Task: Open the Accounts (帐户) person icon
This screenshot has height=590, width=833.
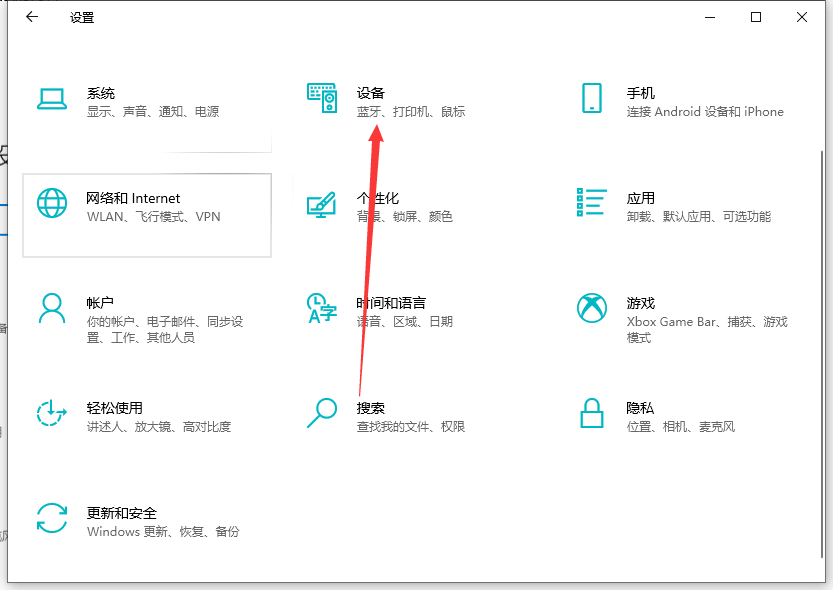Action: click(52, 308)
